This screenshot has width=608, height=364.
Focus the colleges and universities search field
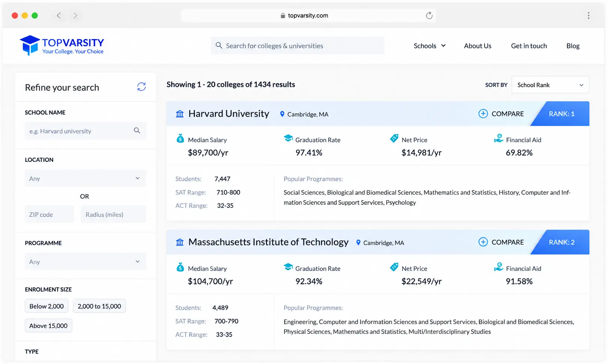click(x=298, y=46)
